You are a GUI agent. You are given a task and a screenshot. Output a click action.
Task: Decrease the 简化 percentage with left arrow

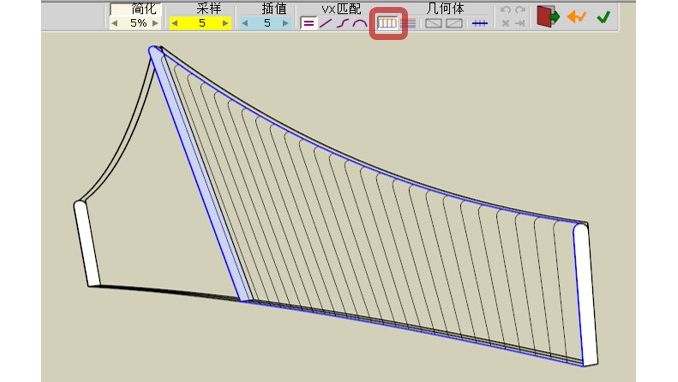115,23
